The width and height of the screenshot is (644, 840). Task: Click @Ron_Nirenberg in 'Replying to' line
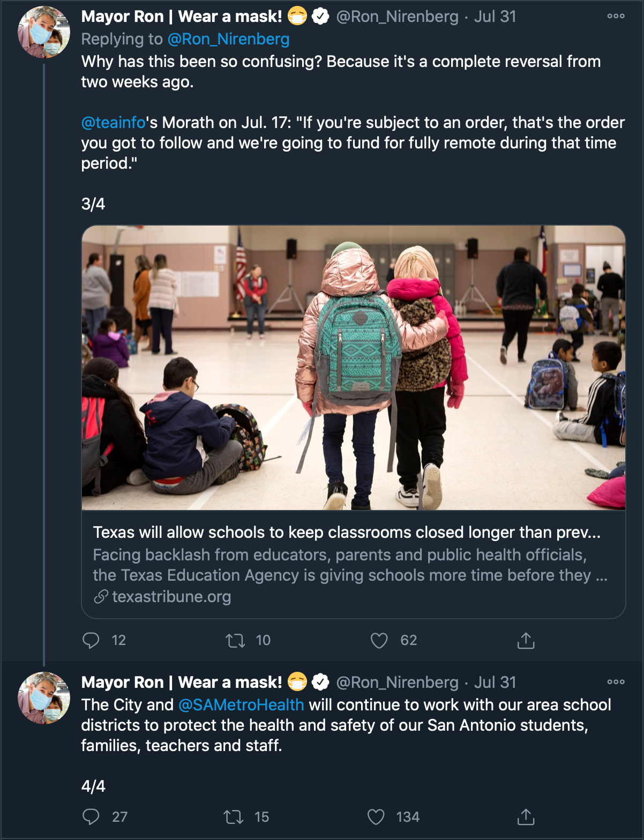tap(228, 39)
